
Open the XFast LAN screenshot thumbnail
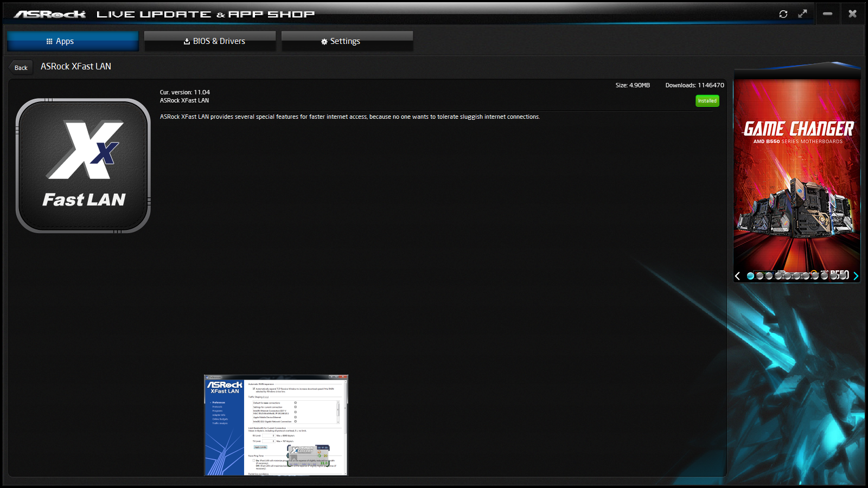point(276,425)
